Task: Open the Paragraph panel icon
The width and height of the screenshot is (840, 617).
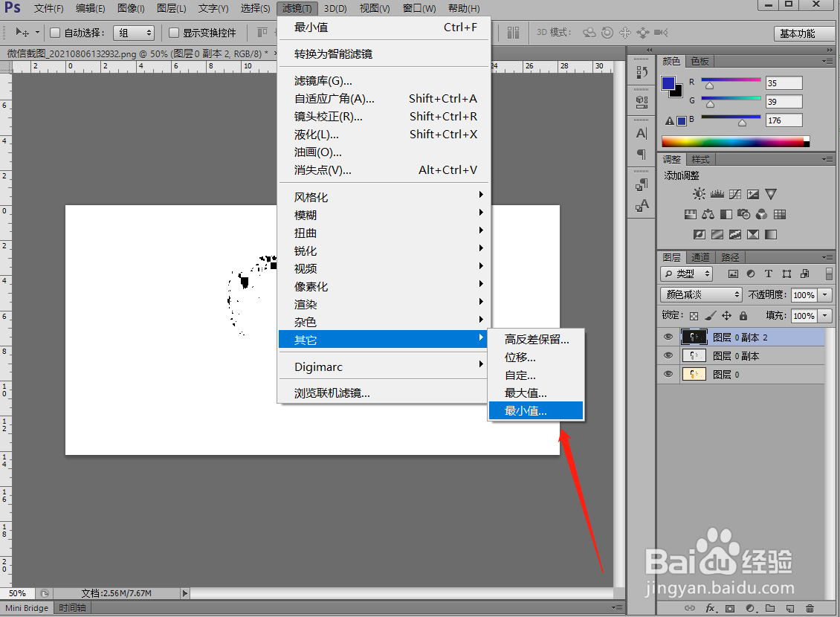Action: coord(642,155)
